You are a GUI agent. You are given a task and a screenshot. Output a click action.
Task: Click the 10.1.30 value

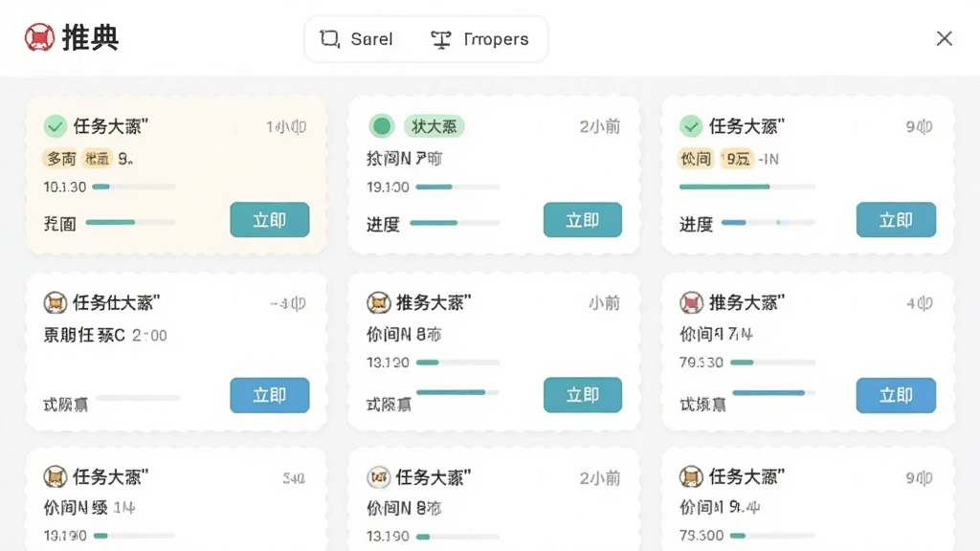65,187
